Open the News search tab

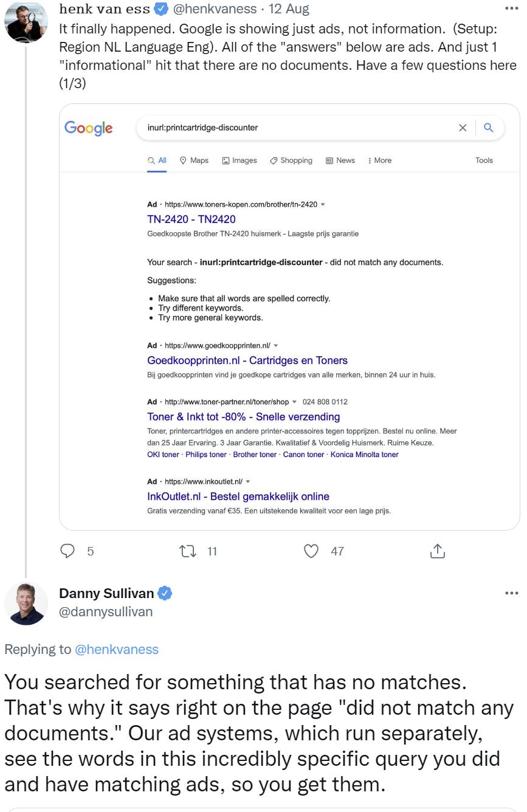pos(340,160)
